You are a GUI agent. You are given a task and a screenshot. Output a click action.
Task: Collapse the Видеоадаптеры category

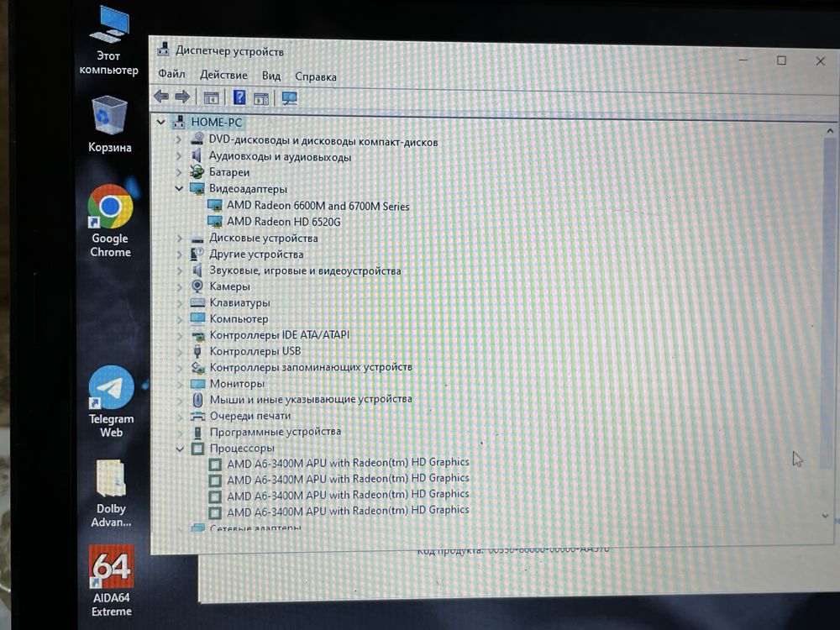[x=179, y=188]
